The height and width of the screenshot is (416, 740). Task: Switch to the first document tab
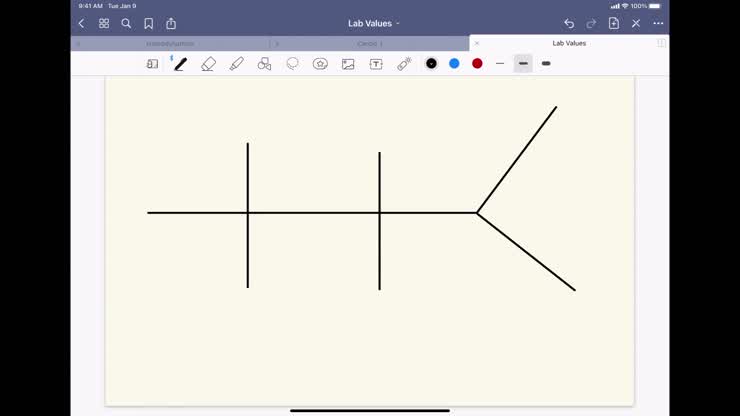(x=170, y=44)
